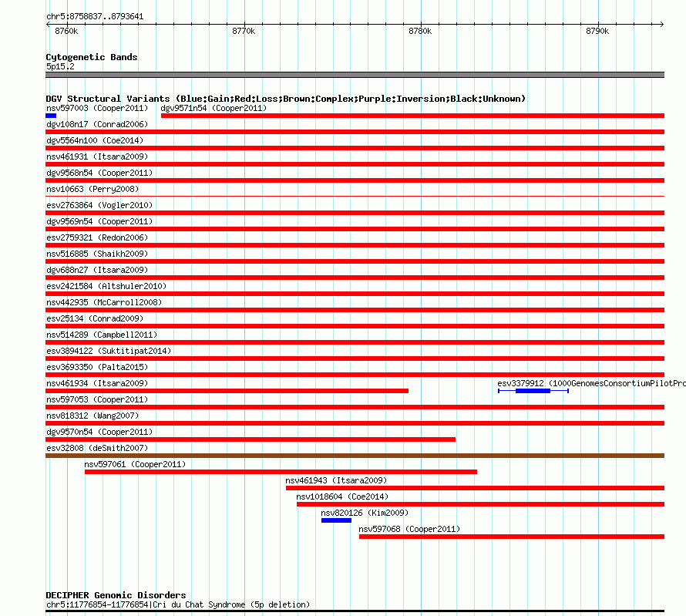Screen dimensions: 686x616
Task: Open the Cri du Chat Syndrome entry label
Action: (178, 604)
